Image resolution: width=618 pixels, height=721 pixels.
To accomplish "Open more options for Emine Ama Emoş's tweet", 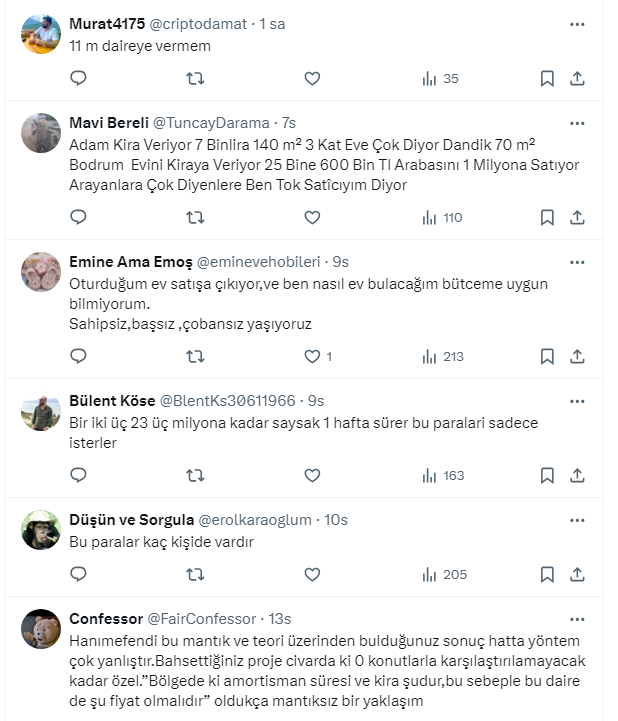I will click(577, 262).
